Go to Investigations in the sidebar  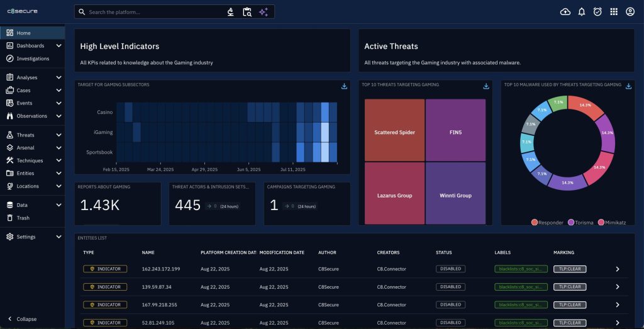(33, 59)
